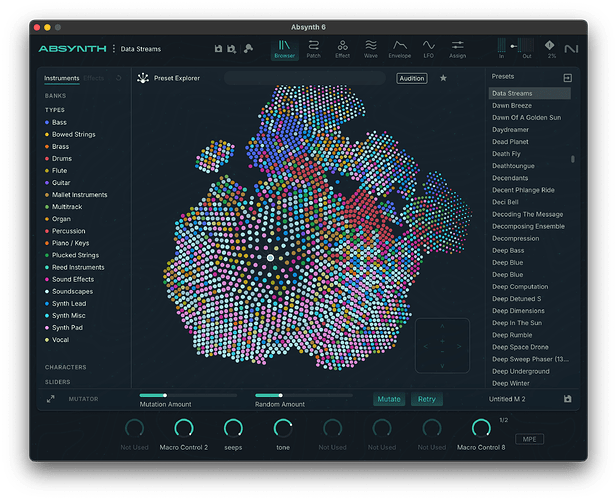Click the tone macro knob

click(283, 428)
